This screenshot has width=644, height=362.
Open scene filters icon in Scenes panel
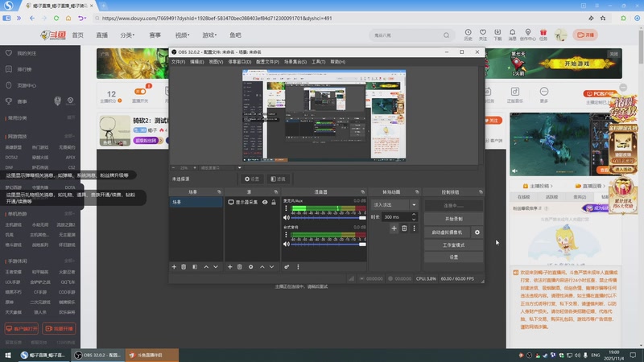[x=195, y=267]
